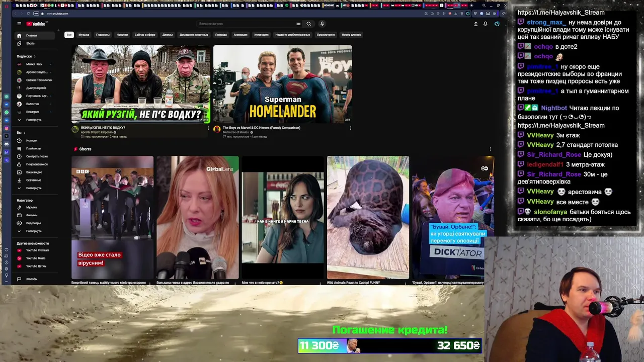Screen dimensions: 644x362
Task: Open the Multiverse of Movies channel link
Action: pyautogui.click(x=236, y=132)
